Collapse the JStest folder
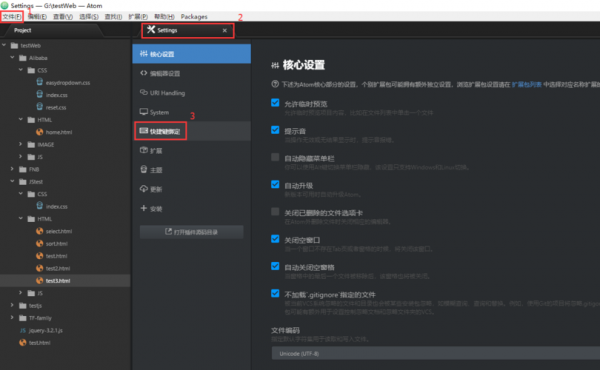 point(13,181)
